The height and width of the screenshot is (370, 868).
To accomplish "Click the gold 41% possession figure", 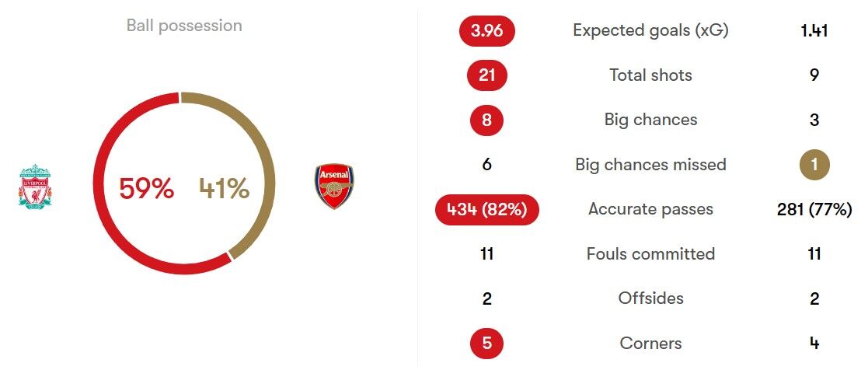I will pos(224,188).
